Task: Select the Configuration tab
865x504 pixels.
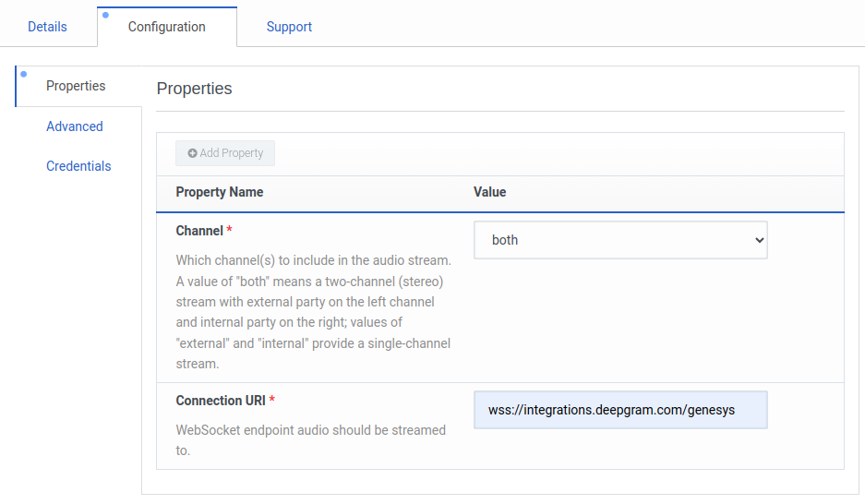Action: (x=167, y=27)
